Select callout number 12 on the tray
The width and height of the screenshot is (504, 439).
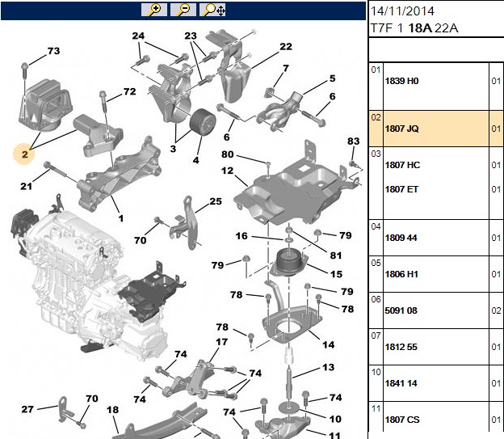[x=227, y=171]
